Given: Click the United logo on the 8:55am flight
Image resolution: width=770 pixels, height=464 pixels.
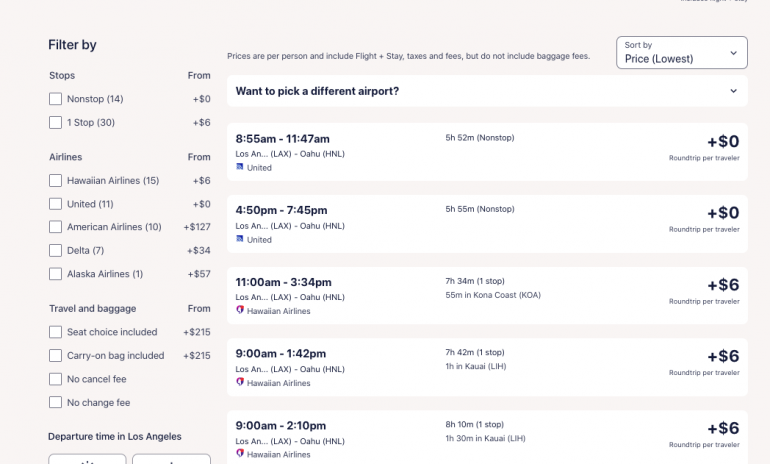Looking at the screenshot, I should click(x=239, y=168).
